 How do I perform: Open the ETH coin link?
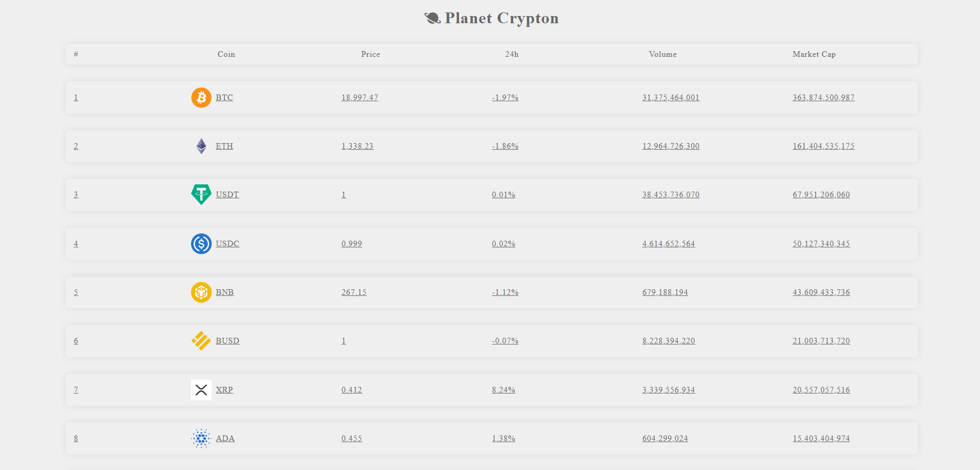(224, 146)
